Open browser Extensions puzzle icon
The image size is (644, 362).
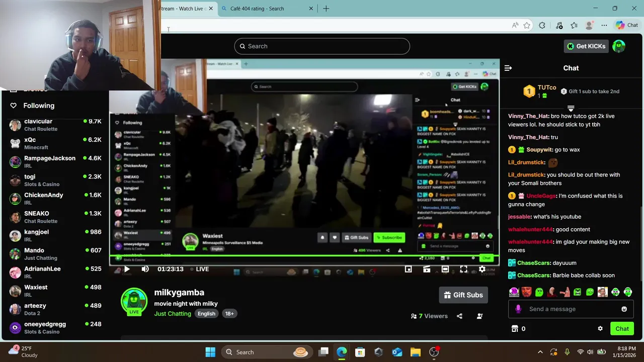[542, 25]
